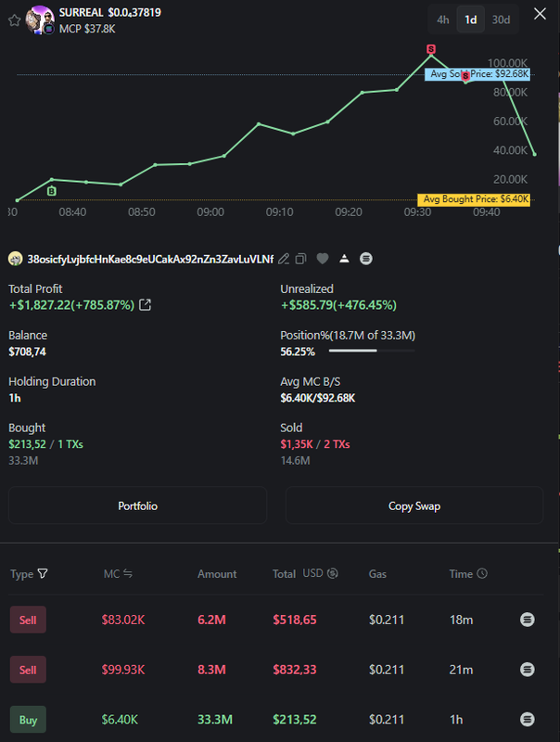Screen dimensions: 560x742
Task: Copy the wallet address
Action: (x=302, y=259)
